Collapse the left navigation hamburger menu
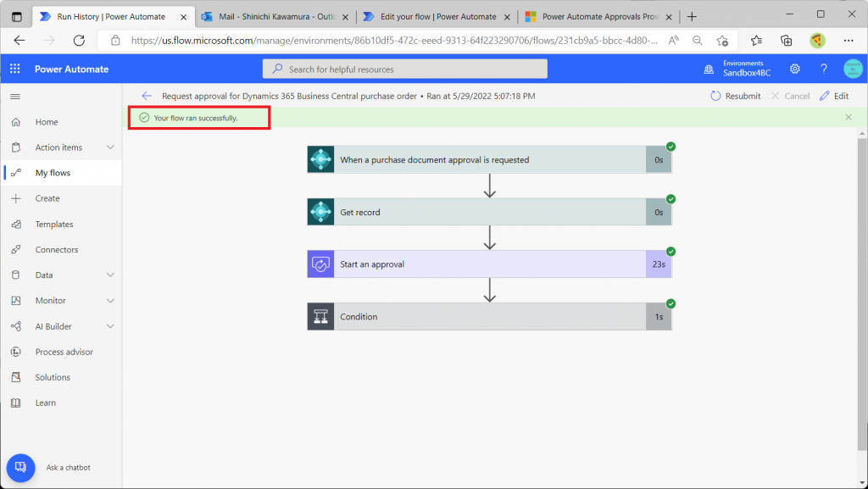The image size is (868, 489). click(x=15, y=97)
